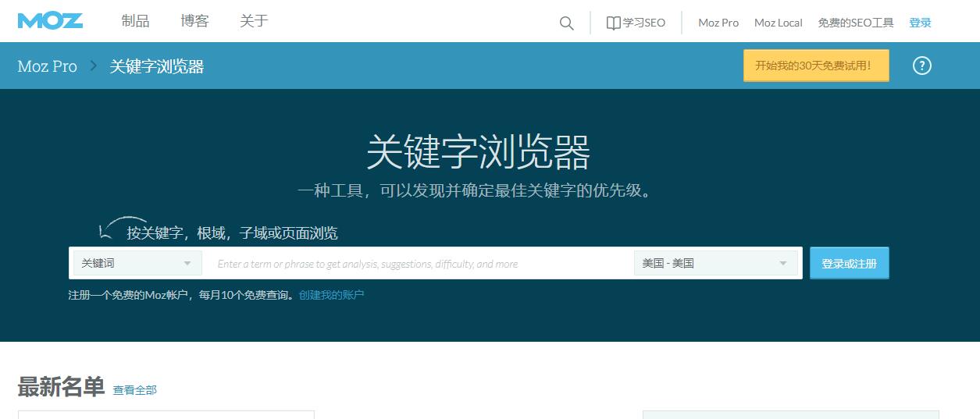Expand the 美国 - 美国 locale dropdown
The width and height of the screenshot is (980, 419).
(x=716, y=263)
